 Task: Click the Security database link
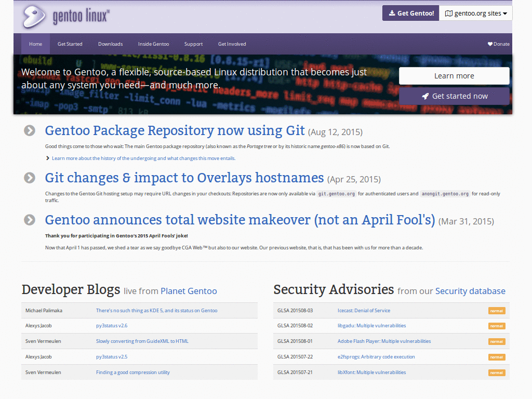[470, 291]
